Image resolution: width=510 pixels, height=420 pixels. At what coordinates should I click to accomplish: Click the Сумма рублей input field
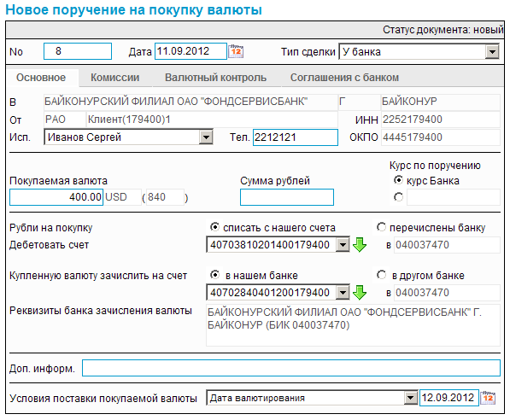pyautogui.click(x=287, y=197)
